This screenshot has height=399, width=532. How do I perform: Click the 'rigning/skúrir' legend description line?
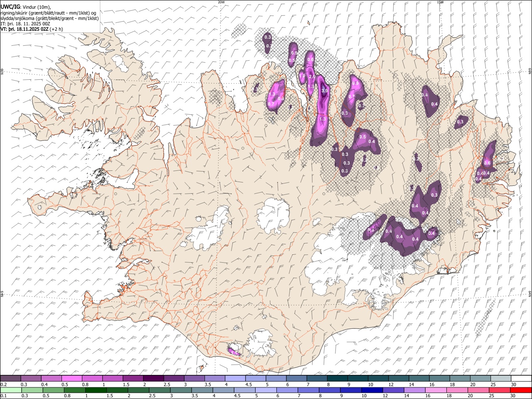48,13
